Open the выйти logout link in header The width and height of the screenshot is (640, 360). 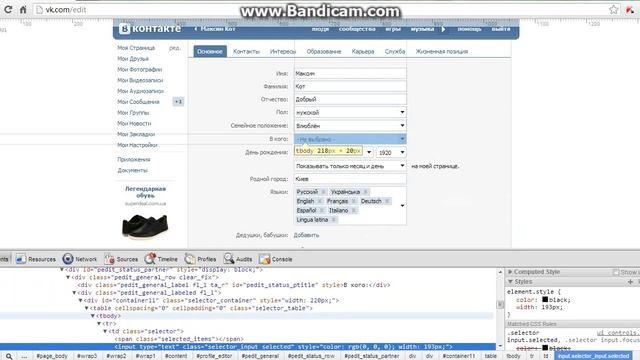coord(501,29)
